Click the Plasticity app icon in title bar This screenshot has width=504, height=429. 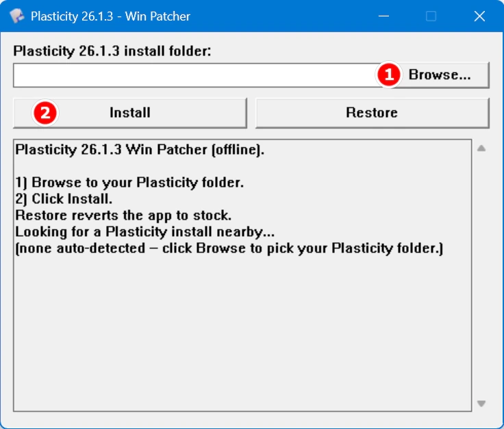click(x=16, y=16)
